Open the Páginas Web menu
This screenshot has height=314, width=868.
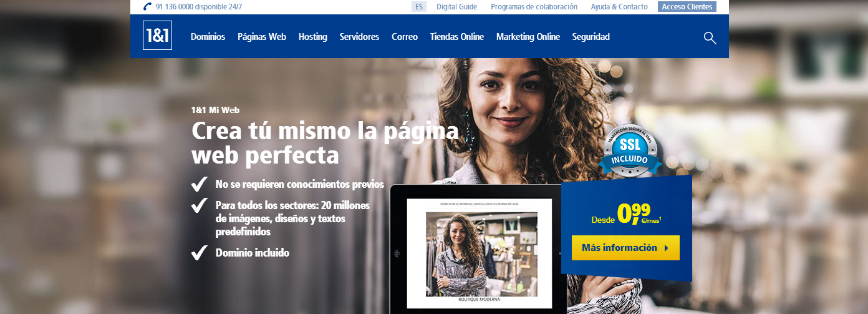262,37
